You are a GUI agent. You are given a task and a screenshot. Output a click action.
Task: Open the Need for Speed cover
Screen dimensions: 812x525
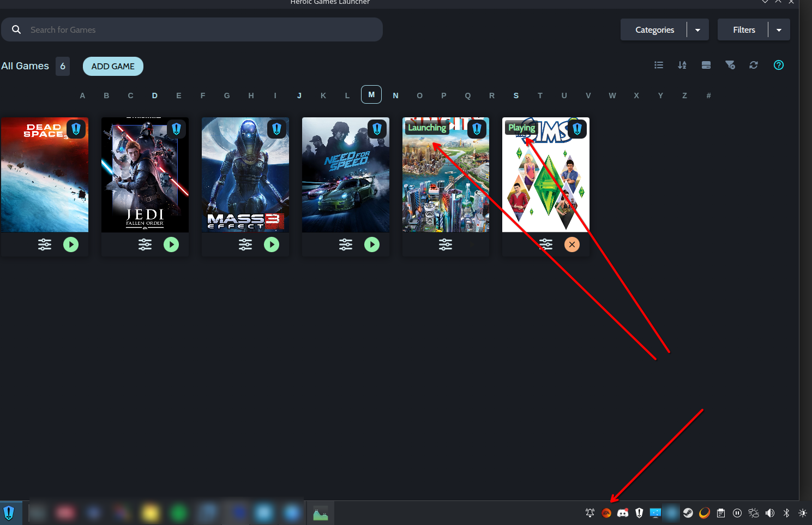[346, 175]
